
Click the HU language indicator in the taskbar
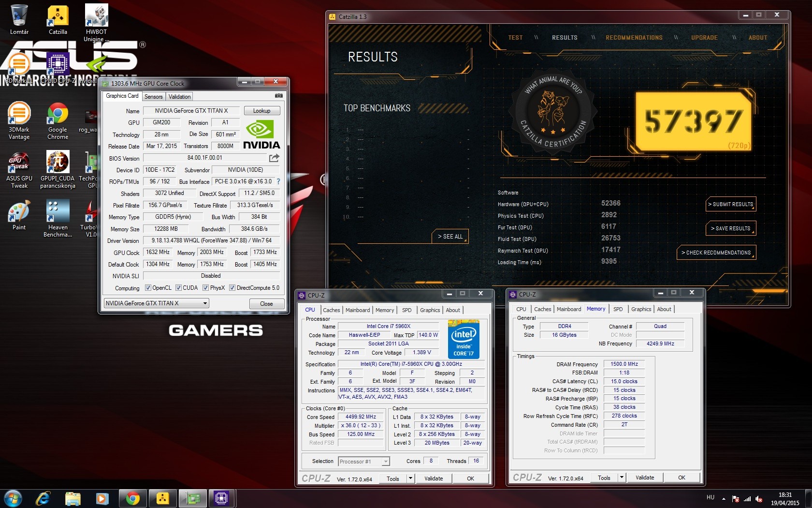(x=710, y=497)
